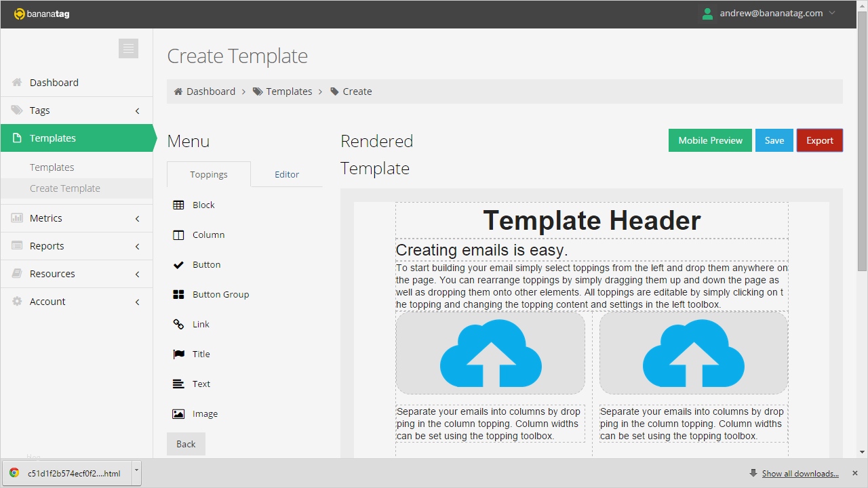868x488 pixels.
Task: Select the Column topping icon
Action: click(178, 235)
